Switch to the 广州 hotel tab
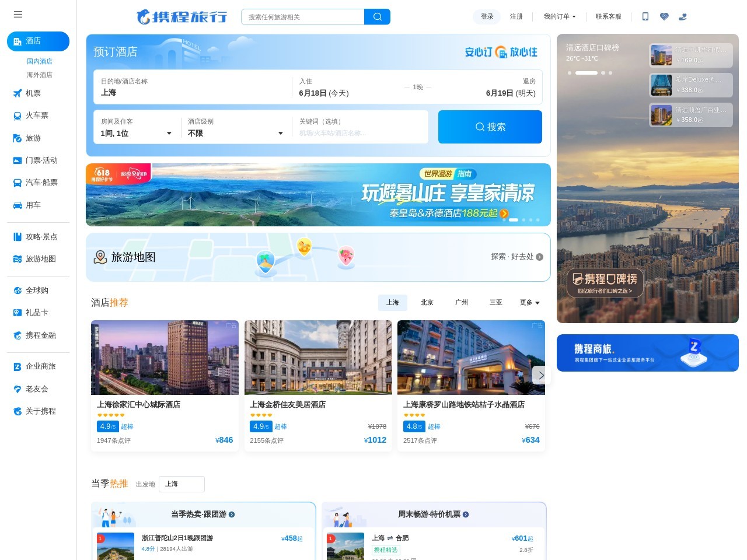 462,303
